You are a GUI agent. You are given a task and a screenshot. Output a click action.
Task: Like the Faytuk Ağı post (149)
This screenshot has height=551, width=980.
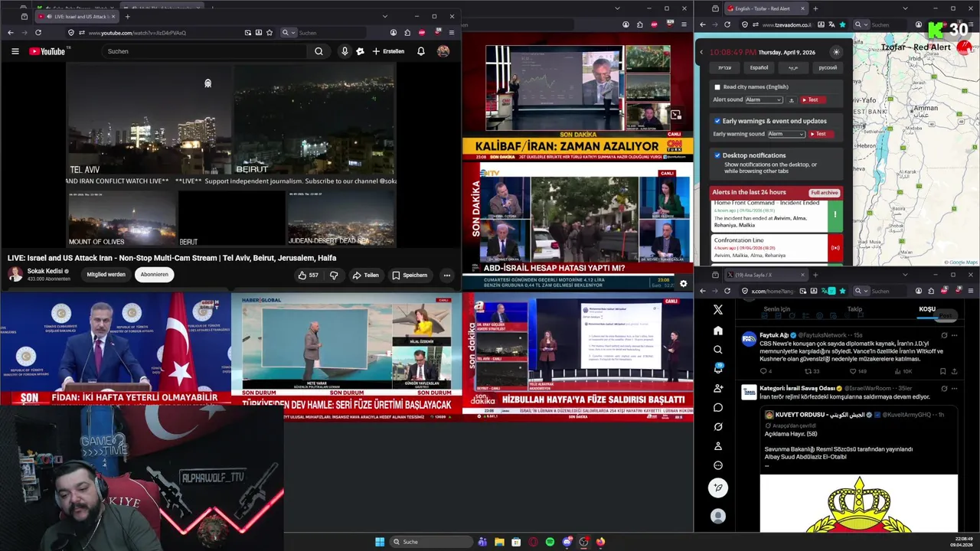pyautogui.click(x=857, y=371)
